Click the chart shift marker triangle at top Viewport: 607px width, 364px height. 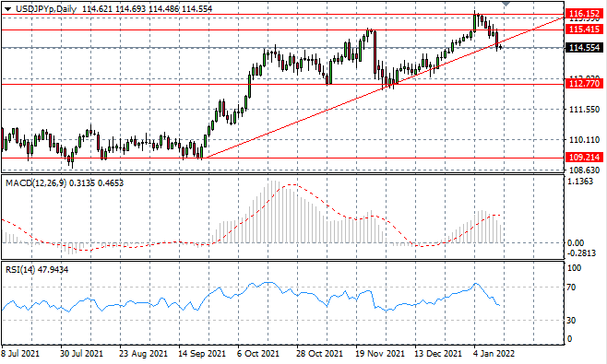(x=506, y=4)
